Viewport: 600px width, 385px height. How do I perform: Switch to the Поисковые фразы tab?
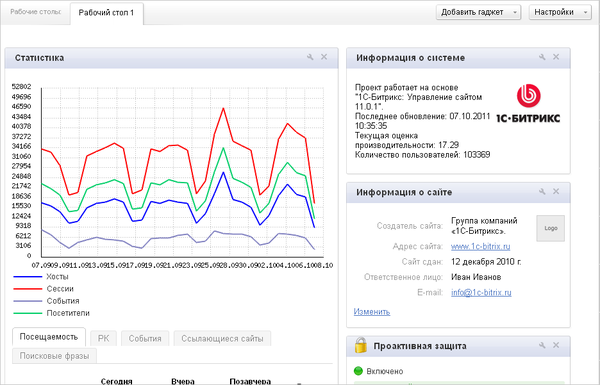point(54,356)
